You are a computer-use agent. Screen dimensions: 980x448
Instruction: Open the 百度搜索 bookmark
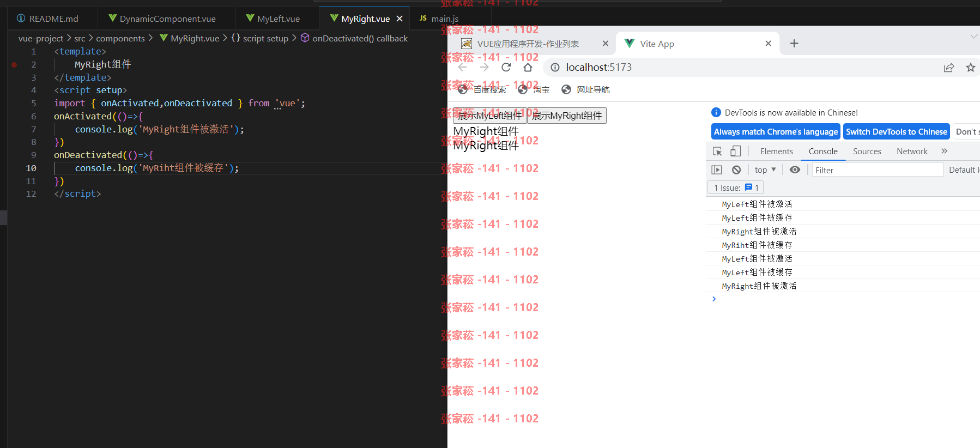click(x=482, y=89)
